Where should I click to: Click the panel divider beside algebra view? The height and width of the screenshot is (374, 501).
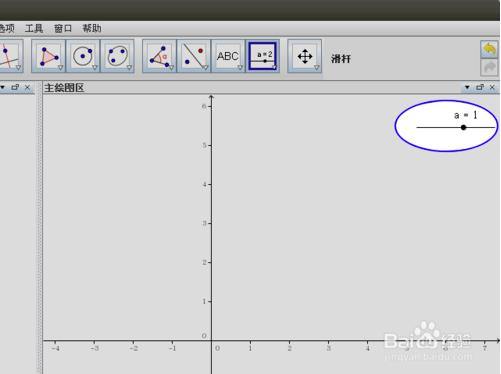tap(40, 227)
